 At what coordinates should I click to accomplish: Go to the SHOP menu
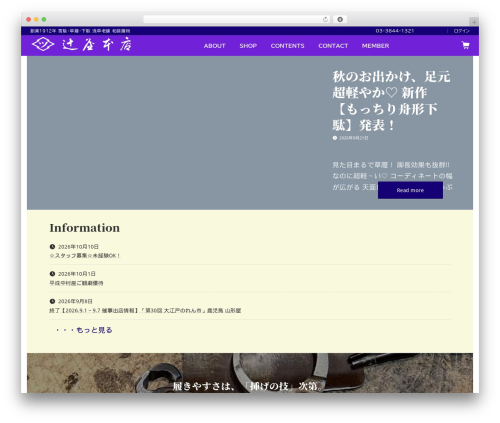coord(248,46)
